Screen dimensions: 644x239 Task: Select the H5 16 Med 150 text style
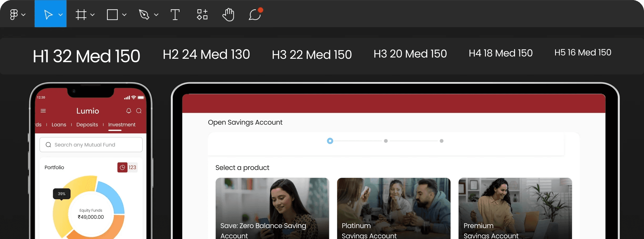(583, 53)
